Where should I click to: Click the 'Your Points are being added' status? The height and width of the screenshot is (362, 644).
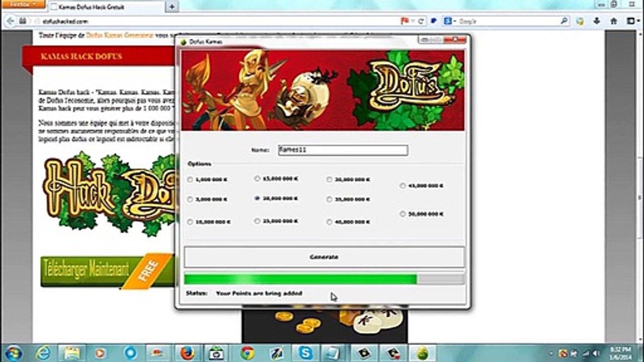tap(259, 293)
